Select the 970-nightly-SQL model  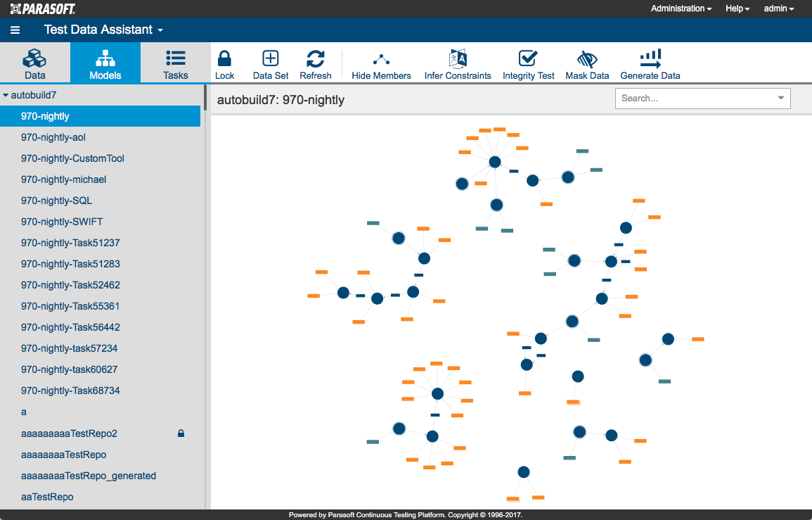(x=100, y=201)
